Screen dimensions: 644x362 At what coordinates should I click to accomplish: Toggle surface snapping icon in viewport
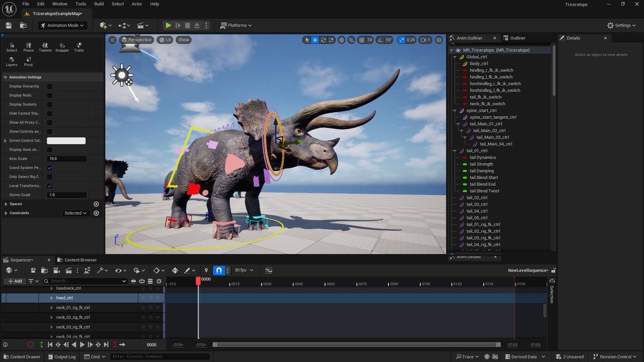pyautogui.click(x=352, y=40)
